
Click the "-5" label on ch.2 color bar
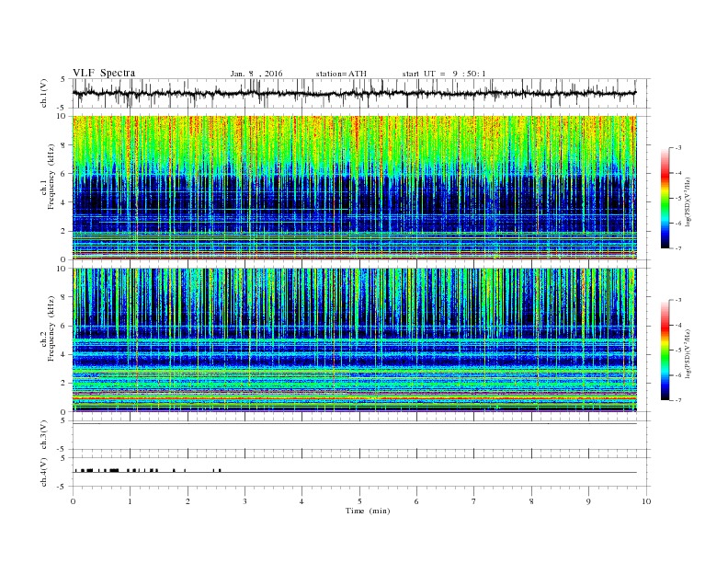coord(677,350)
